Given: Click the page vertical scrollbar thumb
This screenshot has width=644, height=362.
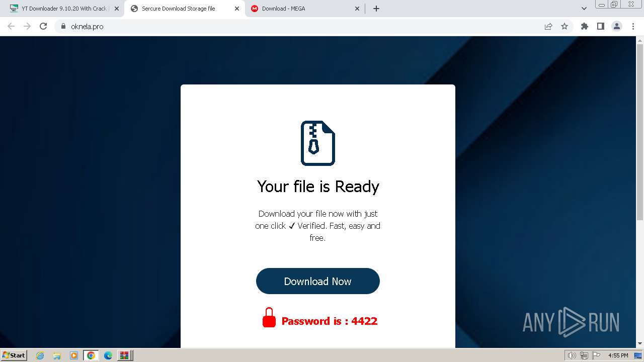Looking at the screenshot, I should [x=640, y=132].
